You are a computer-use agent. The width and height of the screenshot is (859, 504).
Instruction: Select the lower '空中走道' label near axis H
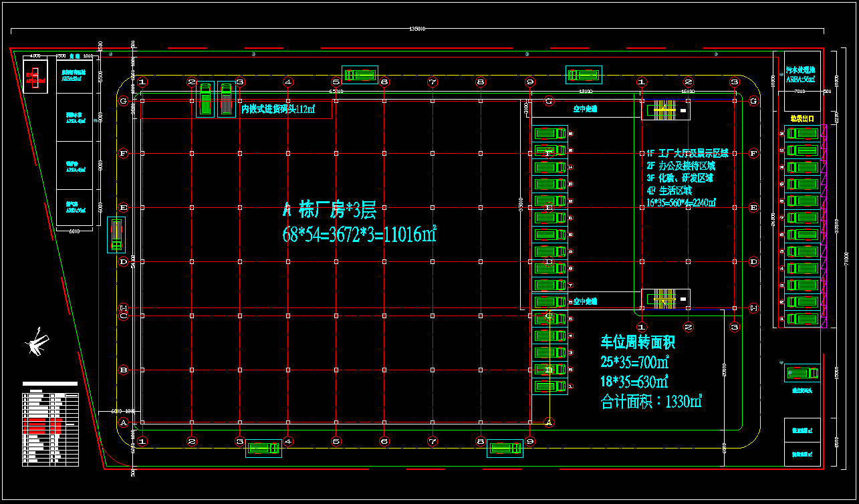point(586,301)
